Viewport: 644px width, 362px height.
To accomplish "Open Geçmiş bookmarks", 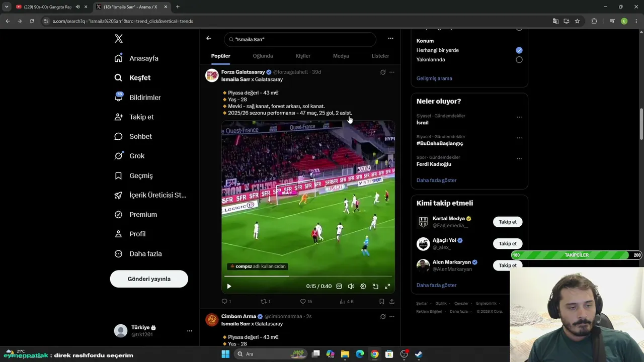I will pos(134,176).
